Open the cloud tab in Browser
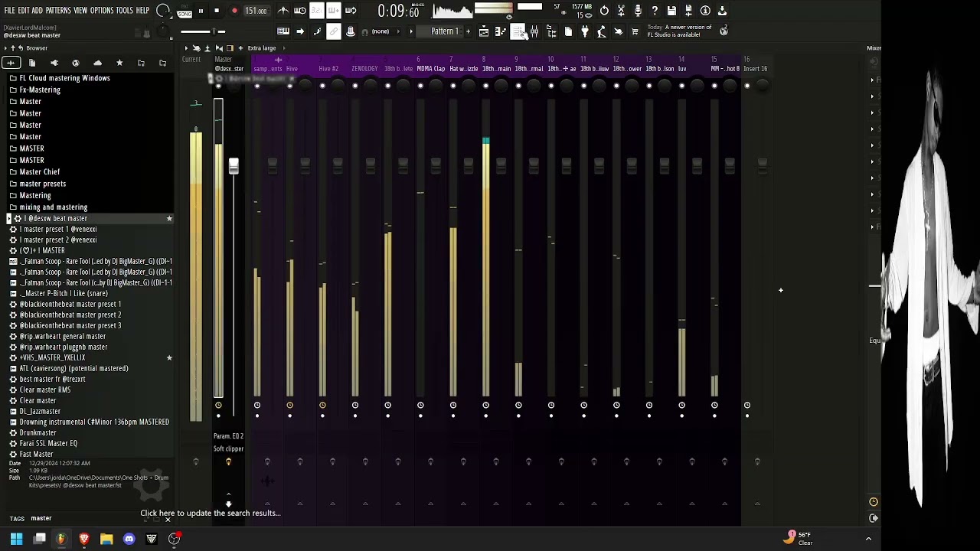980x551 pixels. pyautogui.click(x=97, y=63)
